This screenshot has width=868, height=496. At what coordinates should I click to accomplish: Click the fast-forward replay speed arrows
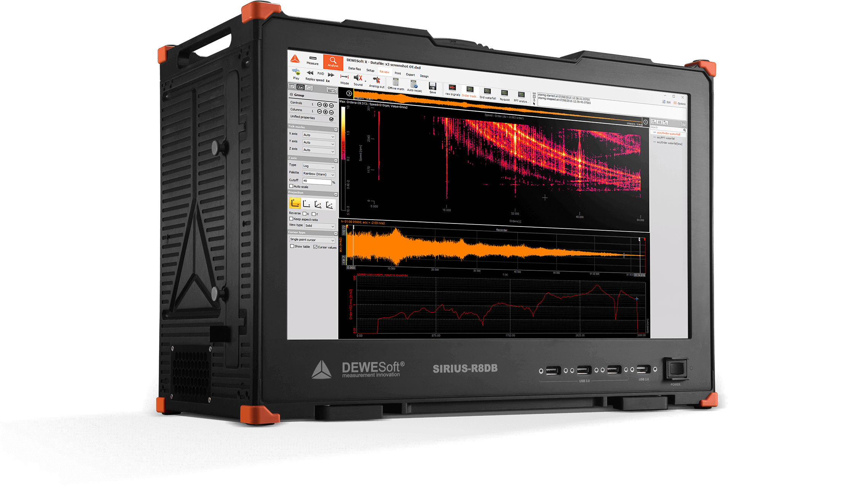(x=331, y=75)
